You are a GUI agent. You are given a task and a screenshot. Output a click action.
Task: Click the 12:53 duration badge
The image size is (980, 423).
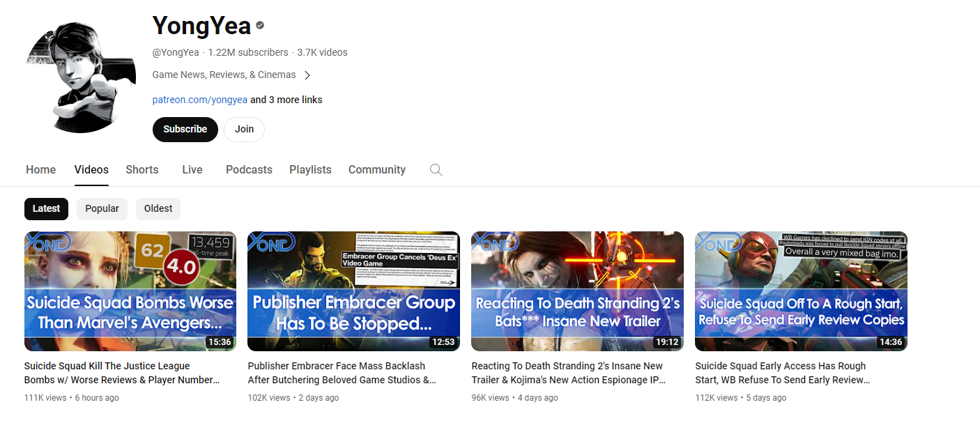pos(443,342)
